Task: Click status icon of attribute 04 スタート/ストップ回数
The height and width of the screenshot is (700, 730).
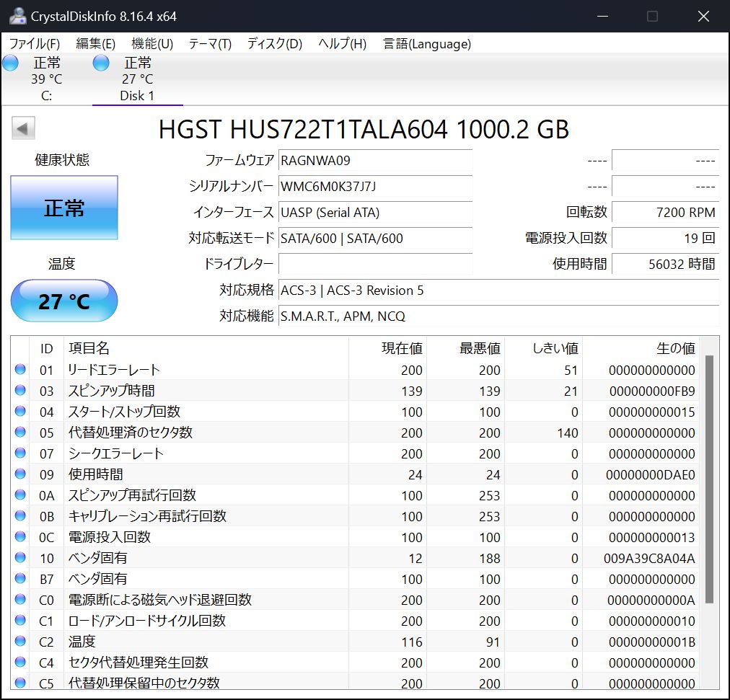Action: (20, 412)
